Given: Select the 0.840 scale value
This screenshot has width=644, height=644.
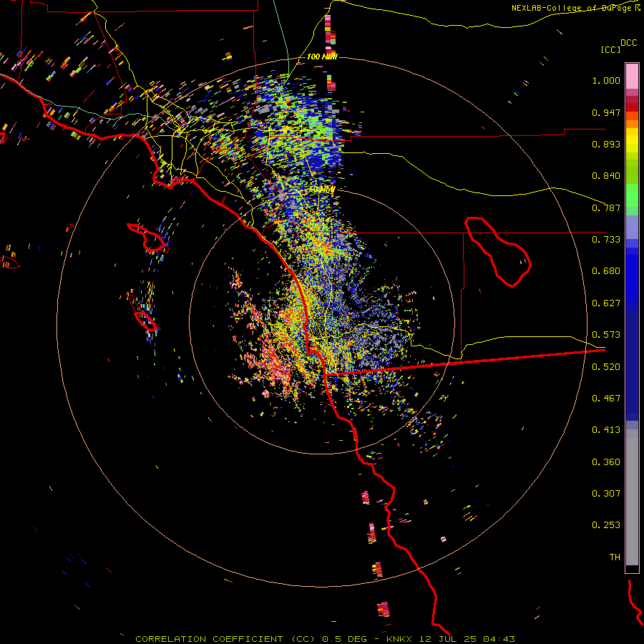Looking at the screenshot, I should click(x=606, y=176).
